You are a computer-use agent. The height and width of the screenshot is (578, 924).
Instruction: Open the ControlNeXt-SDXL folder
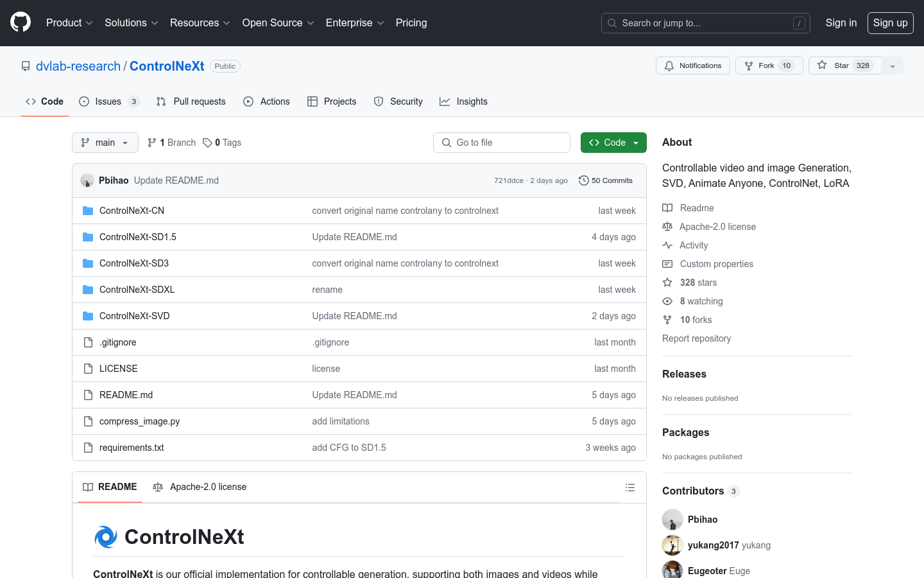pos(137,290)
